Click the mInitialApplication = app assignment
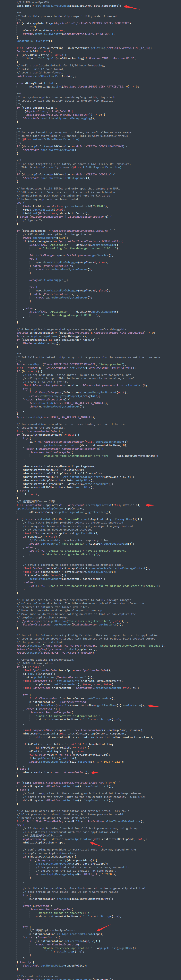 44,843
